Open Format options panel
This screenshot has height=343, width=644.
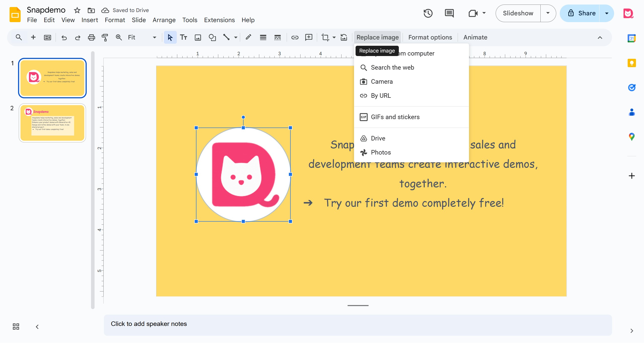(430, 37)
